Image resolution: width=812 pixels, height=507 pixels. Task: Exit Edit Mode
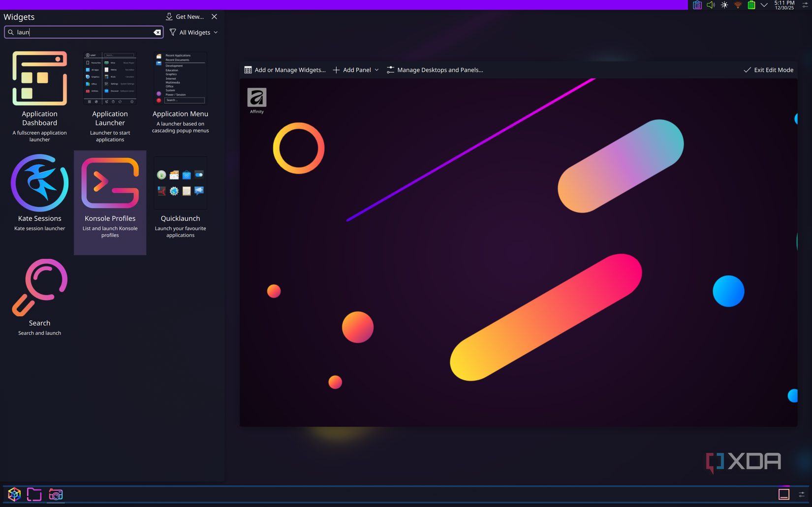click(x=768, y=70)
